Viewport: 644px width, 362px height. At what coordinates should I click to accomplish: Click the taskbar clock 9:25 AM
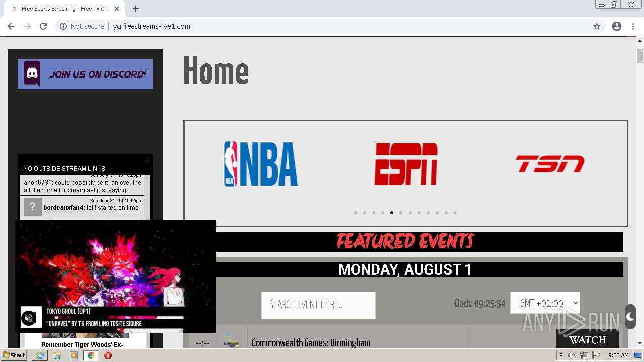618,355
